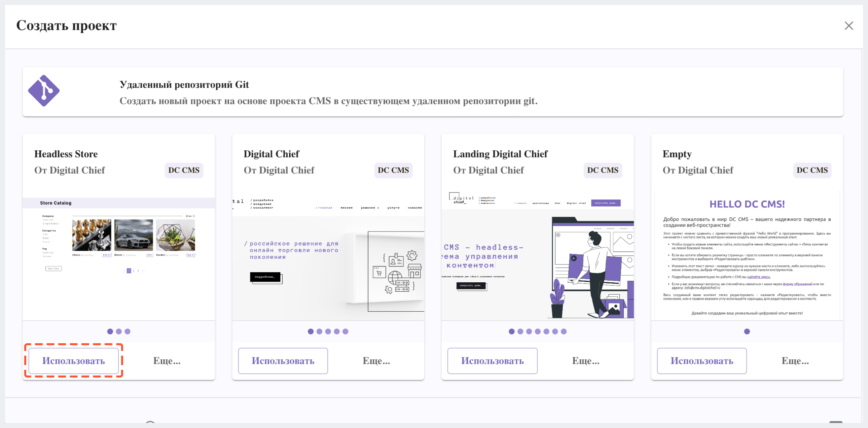Close the Создать проект dialog
The image size is (868, 428).
click(848, 26)
